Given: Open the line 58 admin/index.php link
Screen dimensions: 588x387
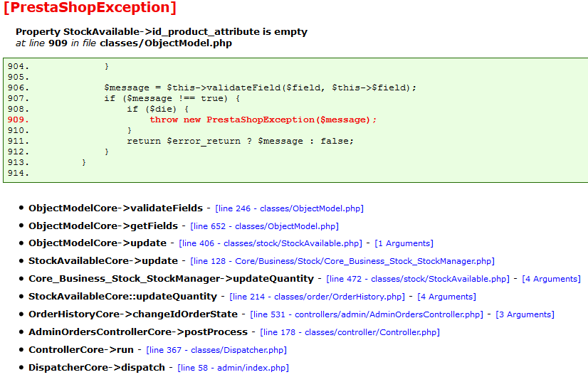Looking at the screenshot, I should click(x=233, y=368).
